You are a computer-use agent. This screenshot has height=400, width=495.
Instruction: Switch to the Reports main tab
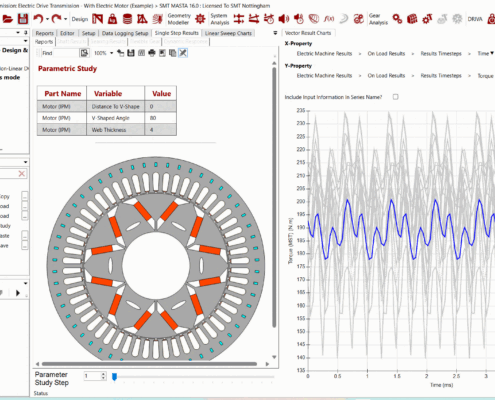coord(45,33)
